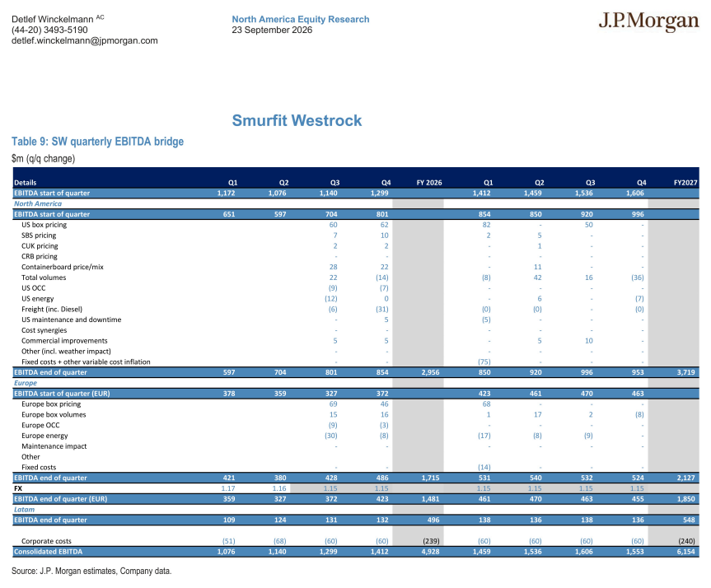Click the 'Europe OCC' row label
This screenshot has height=588, width=711.
pos(40,425)
